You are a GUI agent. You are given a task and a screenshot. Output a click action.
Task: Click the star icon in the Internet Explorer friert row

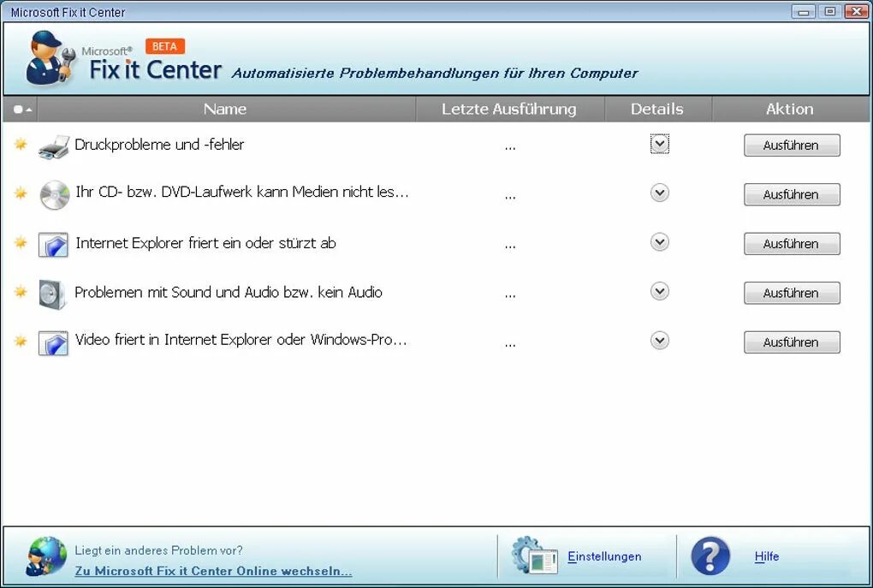coord(21,242)
